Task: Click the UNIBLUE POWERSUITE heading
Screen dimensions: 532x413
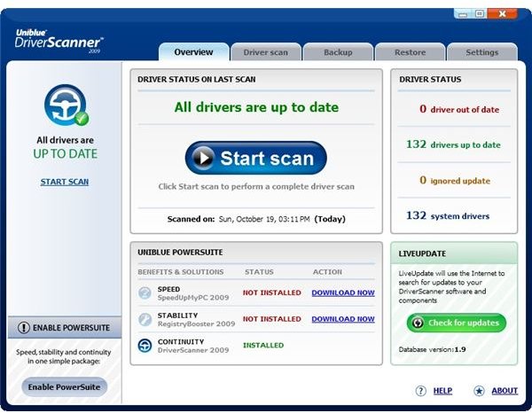Action: [x=180, y=253]
